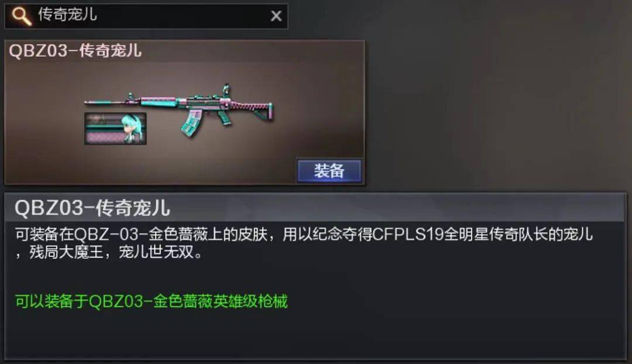The image size is (632, 364).
Task: Click the rifle's teal pistol grip
Action: click(x=224, y=118)
